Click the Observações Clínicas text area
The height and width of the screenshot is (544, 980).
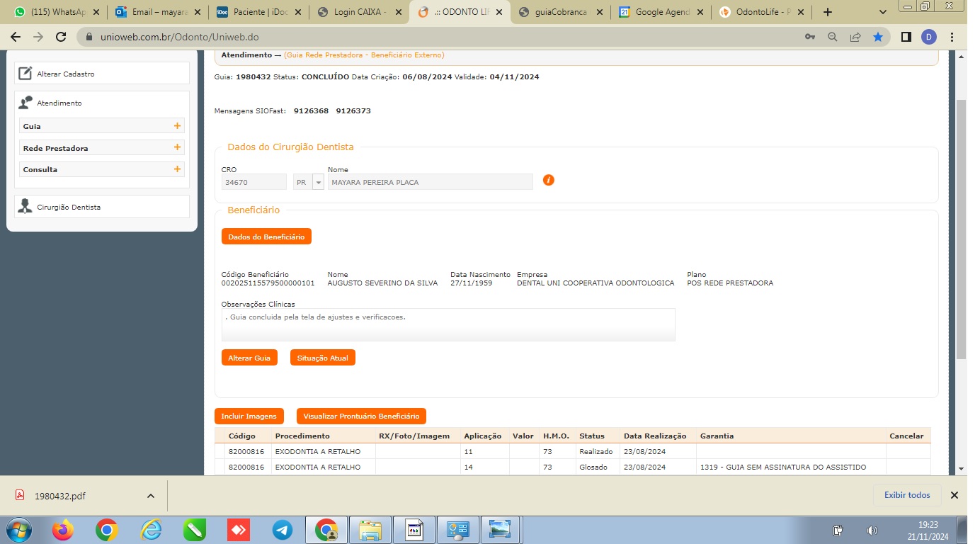(x=448, y=324)
